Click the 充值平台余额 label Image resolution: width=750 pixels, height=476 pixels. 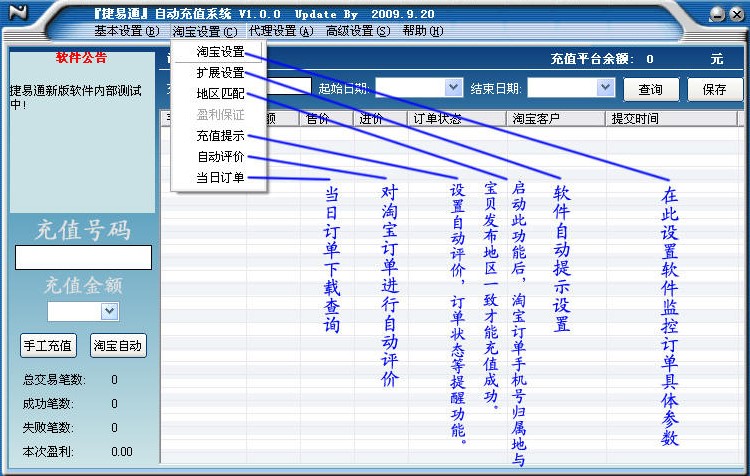coord(592,59)
